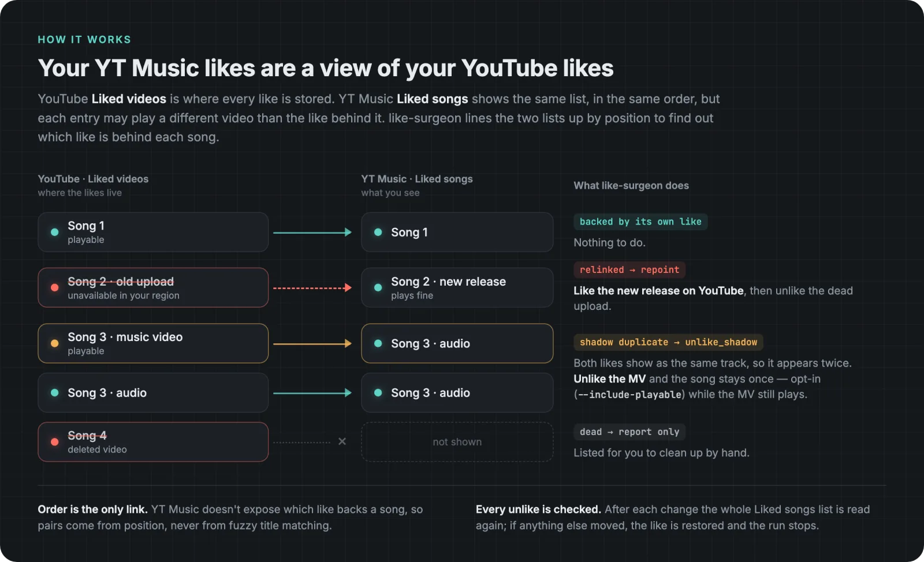Click the amber dot on Song 3 music video card
The width and height of the screenshot is (924, 562).
click(x=54, y=343)
